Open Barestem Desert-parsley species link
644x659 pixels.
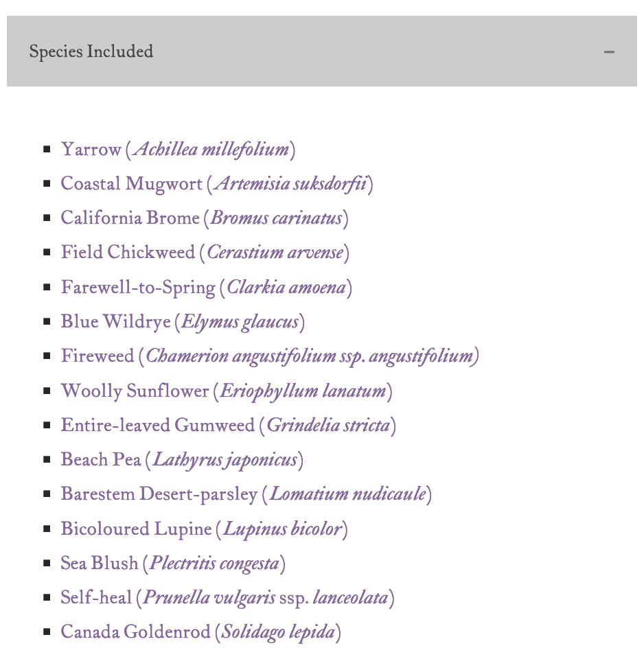click(x=159, y=494)
